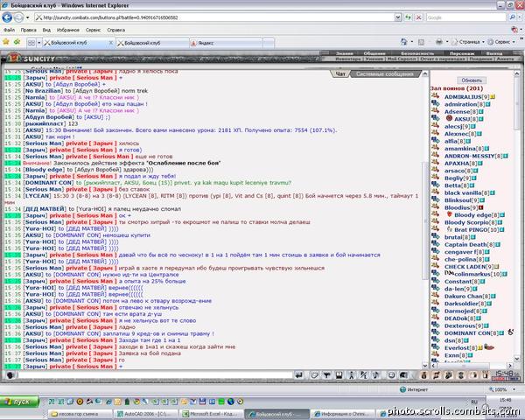
Task: Open the Знания game menu
Action: tap(344, 53)
